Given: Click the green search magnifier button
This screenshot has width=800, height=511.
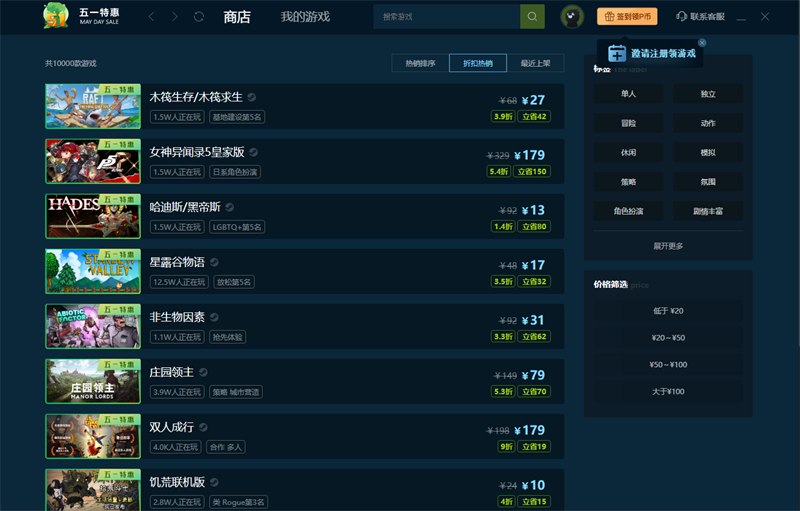Looking at the screenshot, I should point(532,17).
